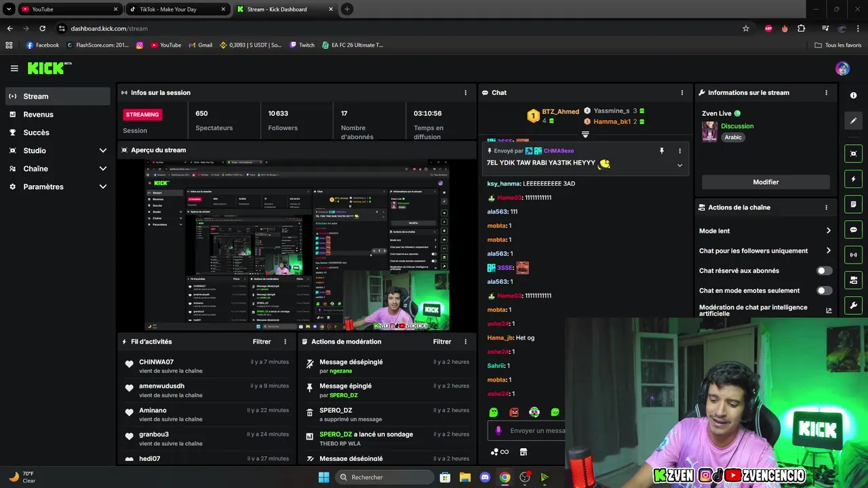Expand the pinned message chevron

pyautogui.click(x=679, y=165)
